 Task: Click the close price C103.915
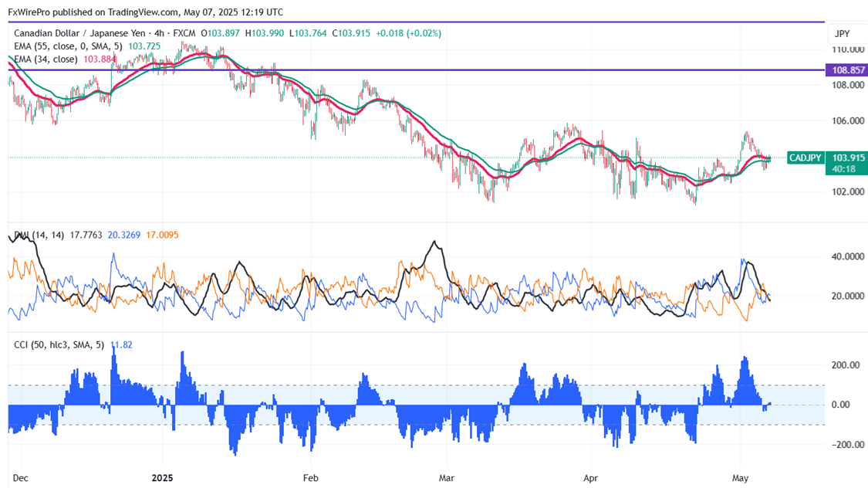point(351,33)
